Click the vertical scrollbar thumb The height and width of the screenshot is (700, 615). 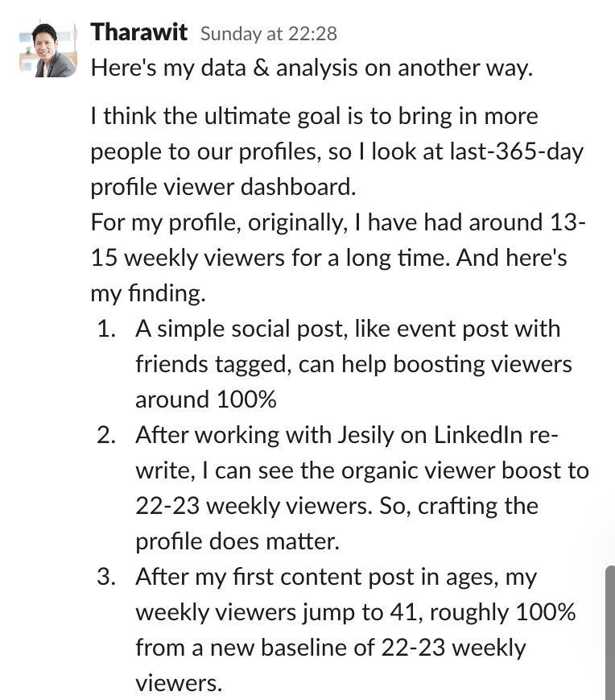tap(609, 632)
